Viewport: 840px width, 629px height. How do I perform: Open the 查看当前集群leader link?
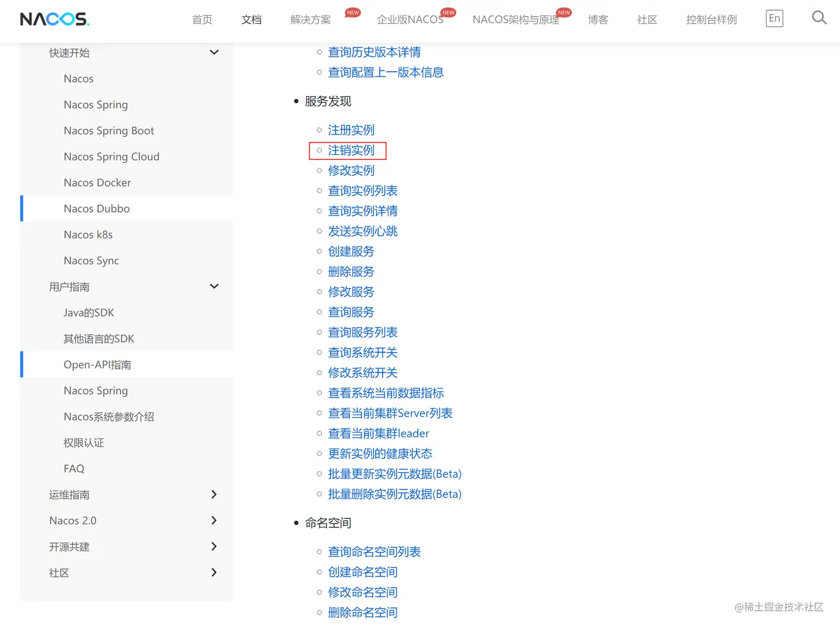[378, 433]
